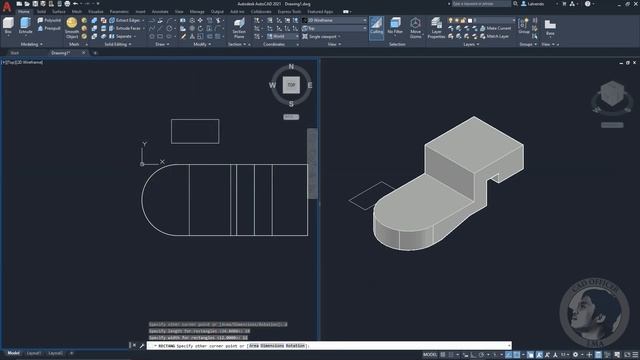Image resolution: width=640 pixels, height=360 pixels.
Task: Toggle grid display in status bar
Action: tap(443, 355)
